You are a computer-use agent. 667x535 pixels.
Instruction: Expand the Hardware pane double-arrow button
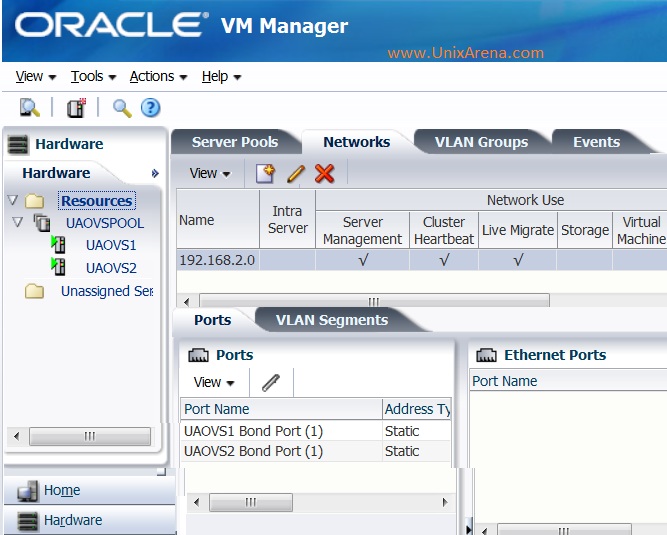(155, 173)
